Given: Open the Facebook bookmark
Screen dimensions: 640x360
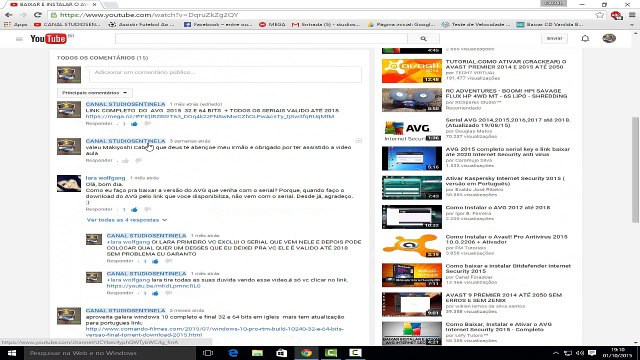Looking at the screenshot, I should (x=218, y=24).
